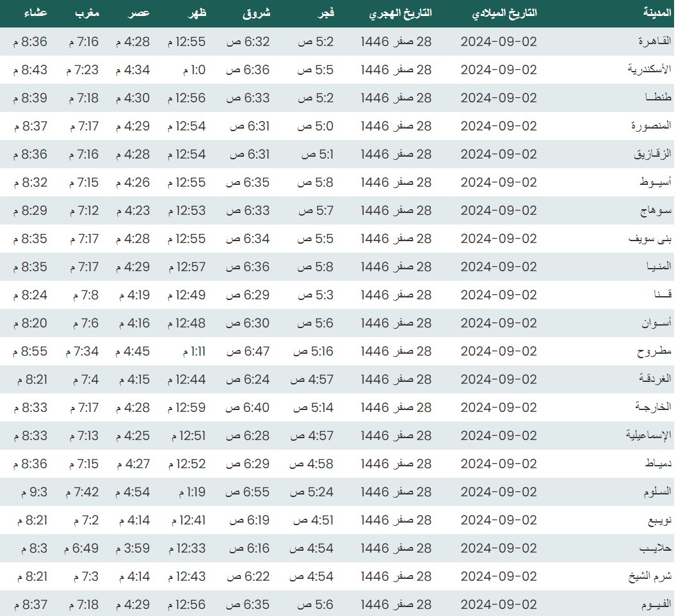676x616 pixels.
Task: Click the الغردقة Dhuhr time 12:44 م
Action: 186,379
